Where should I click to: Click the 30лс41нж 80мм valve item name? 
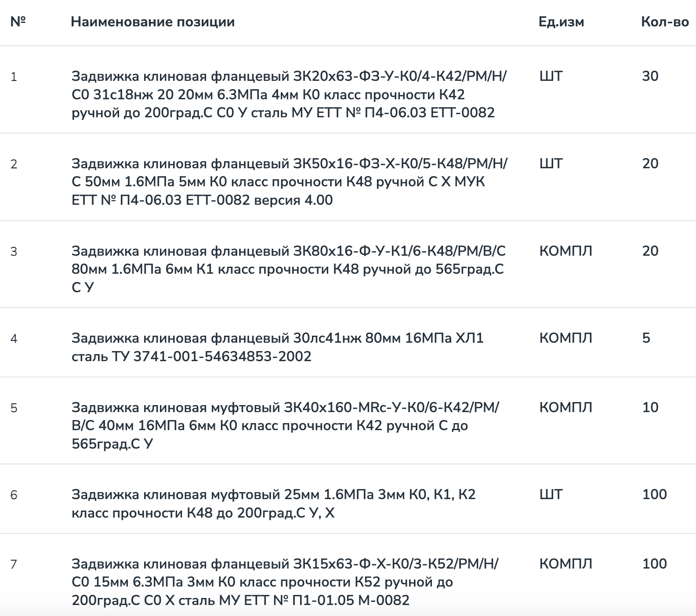[x=277, y=347]
